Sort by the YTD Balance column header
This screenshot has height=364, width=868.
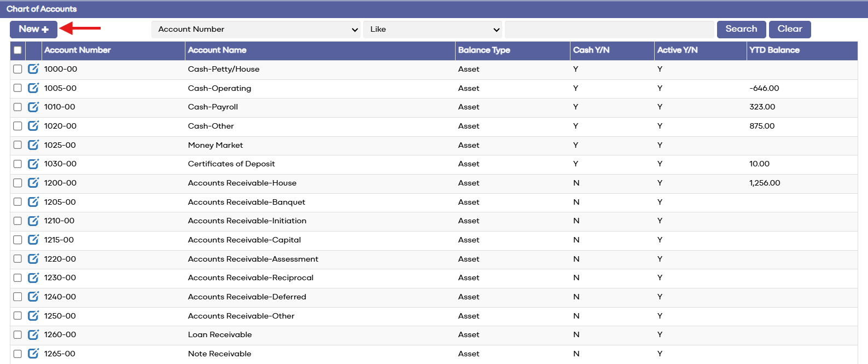(x=774, y=50)
